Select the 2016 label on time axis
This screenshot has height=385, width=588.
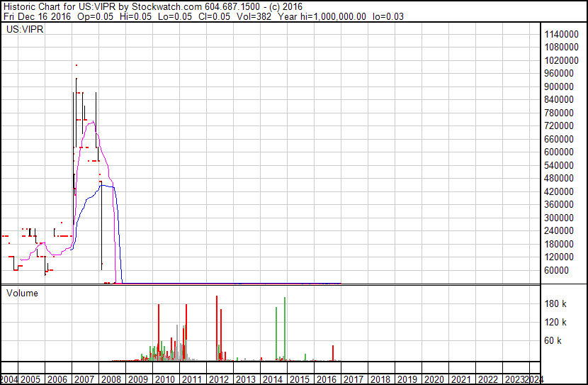coord(327,379)
